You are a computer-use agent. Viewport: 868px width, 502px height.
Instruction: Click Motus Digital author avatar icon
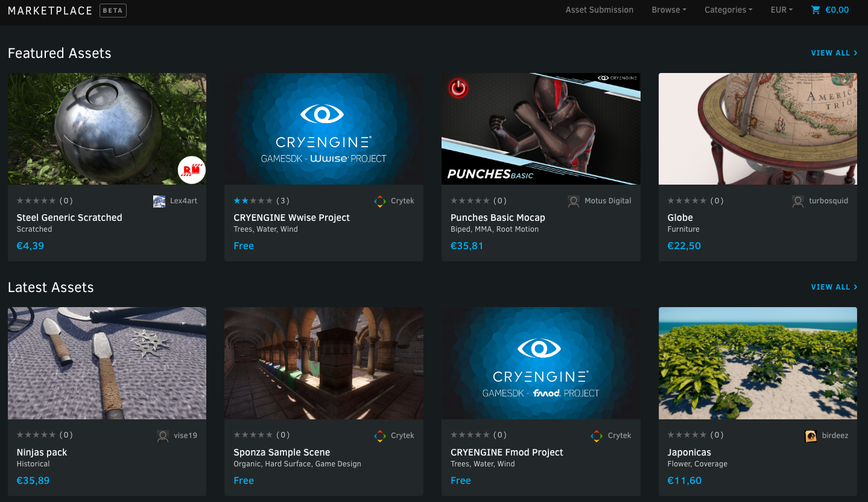point(574,201)
